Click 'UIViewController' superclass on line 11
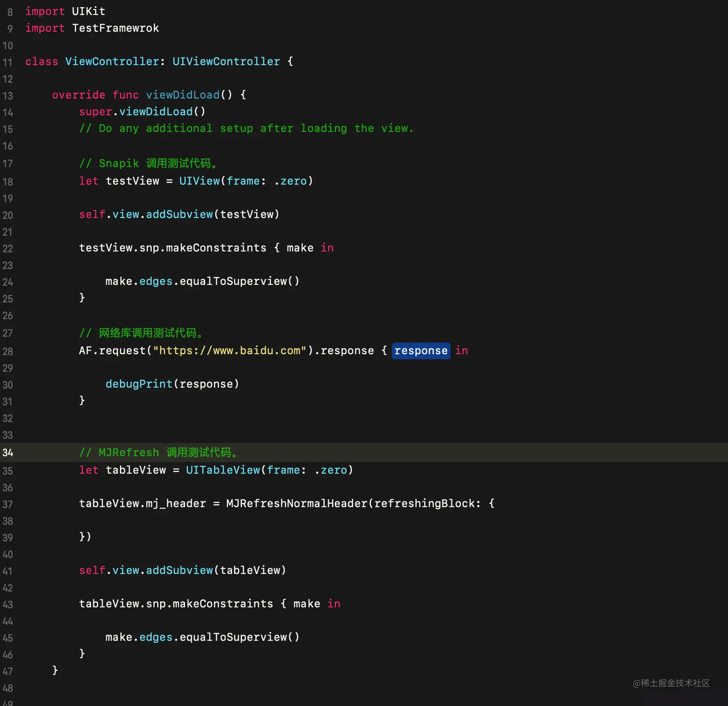728x706 pixels. (x=226, y=62)
